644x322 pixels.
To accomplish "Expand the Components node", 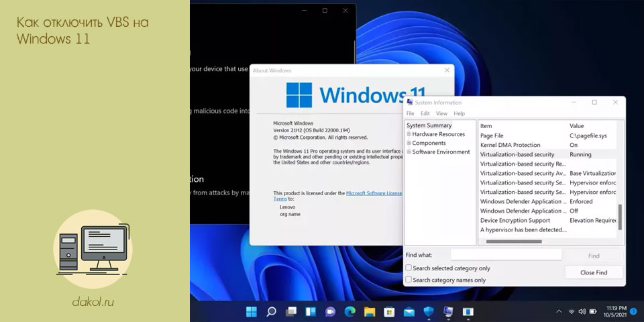I will pos(409,143).
